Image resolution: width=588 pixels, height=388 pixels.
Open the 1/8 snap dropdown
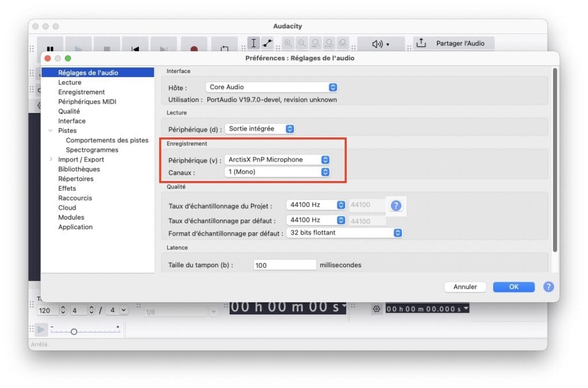tap(181, 312)
